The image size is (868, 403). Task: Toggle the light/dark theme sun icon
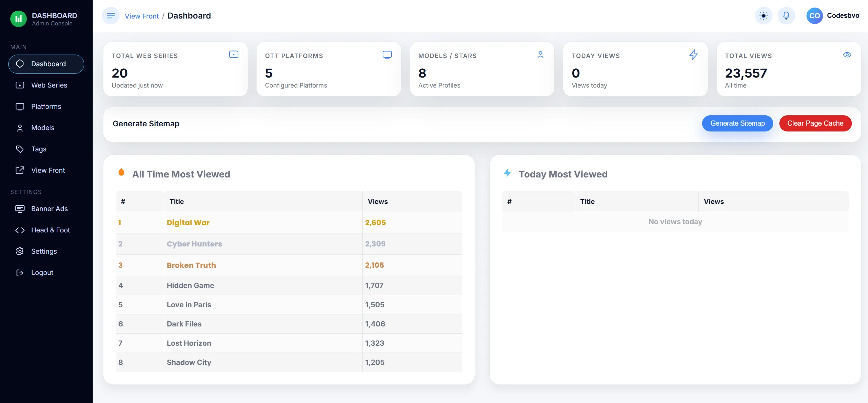click(x=764, y=16)
